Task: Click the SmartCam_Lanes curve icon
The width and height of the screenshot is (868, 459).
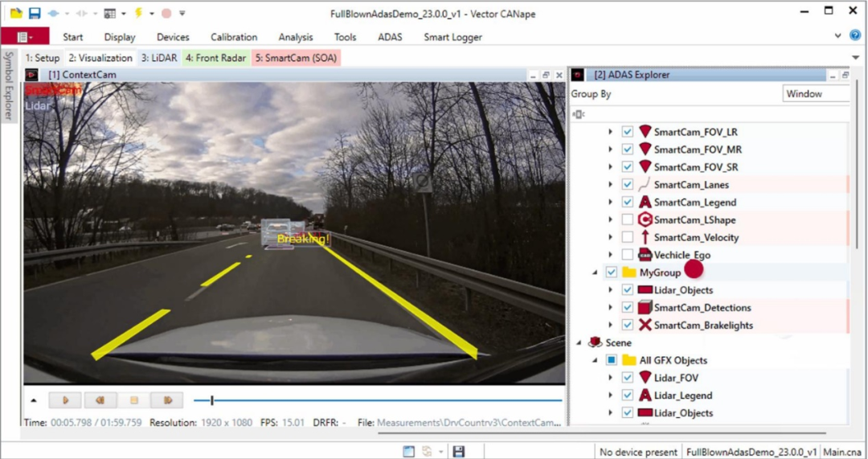Action: (x=645, y=184)
